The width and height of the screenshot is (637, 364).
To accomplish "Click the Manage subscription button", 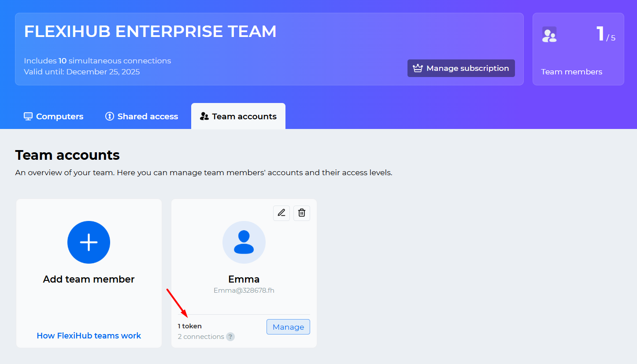I will pos(461,68).
